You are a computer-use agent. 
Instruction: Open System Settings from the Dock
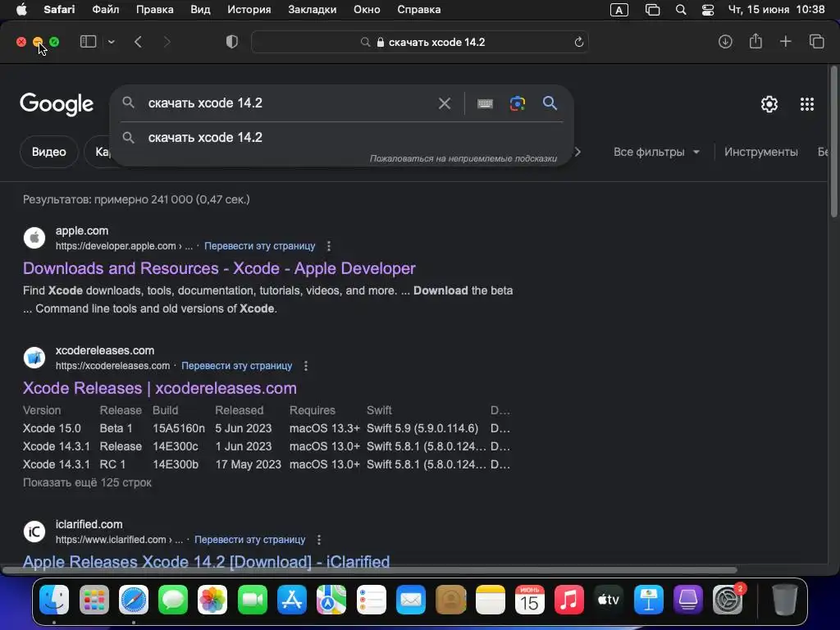(x=728, y=600)
